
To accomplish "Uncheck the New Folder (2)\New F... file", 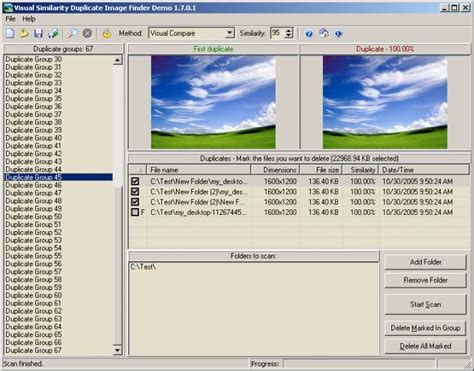I will point(135,202).
